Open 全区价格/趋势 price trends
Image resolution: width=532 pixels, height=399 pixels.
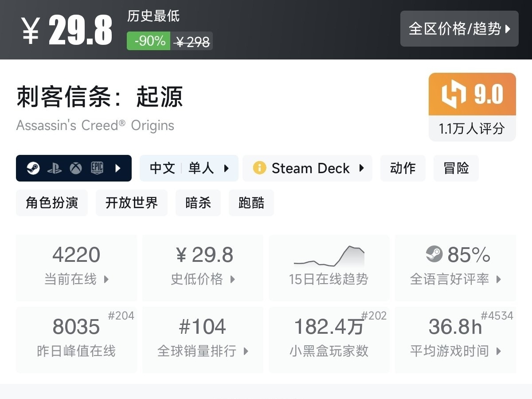(x=459, y=29)
